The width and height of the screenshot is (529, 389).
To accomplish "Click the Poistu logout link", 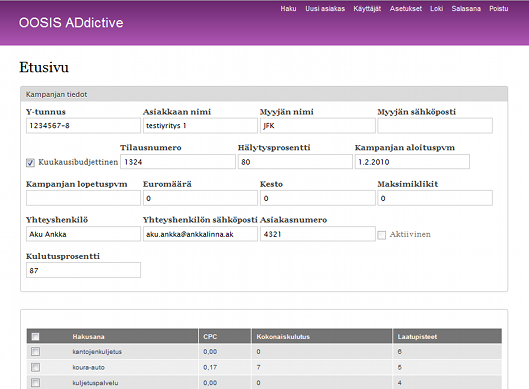I will click(499, 9).
